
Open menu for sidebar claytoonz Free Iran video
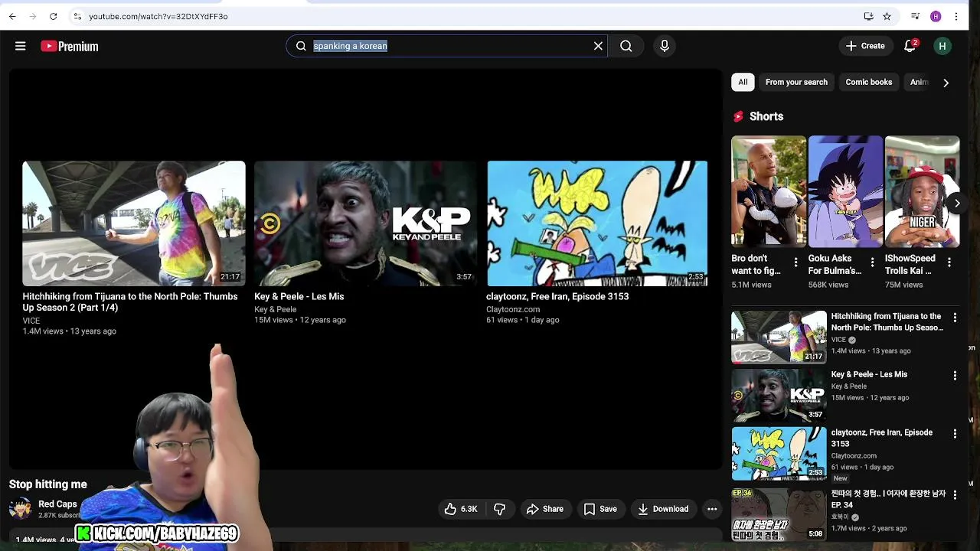(x=955, y=433)
